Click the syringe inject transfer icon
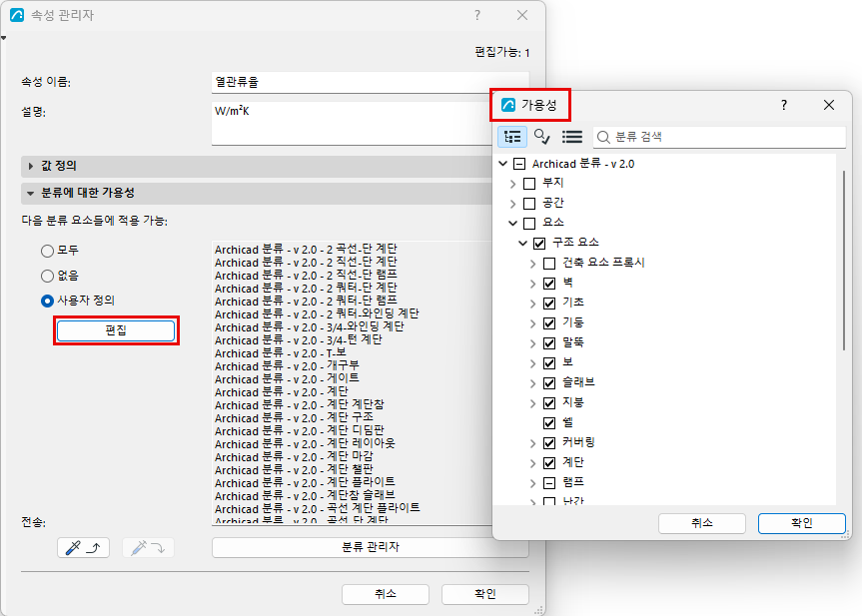The height and width of the screenshot is (616, 862). pos(148,547)
